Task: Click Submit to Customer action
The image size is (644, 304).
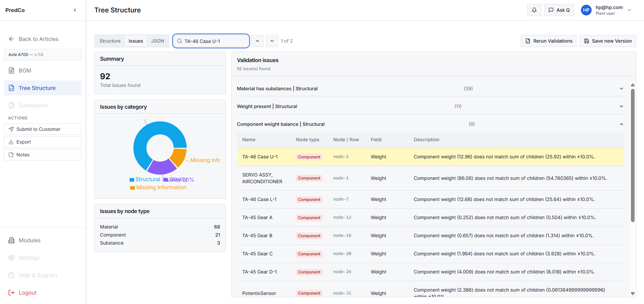Action: point(43,129)
